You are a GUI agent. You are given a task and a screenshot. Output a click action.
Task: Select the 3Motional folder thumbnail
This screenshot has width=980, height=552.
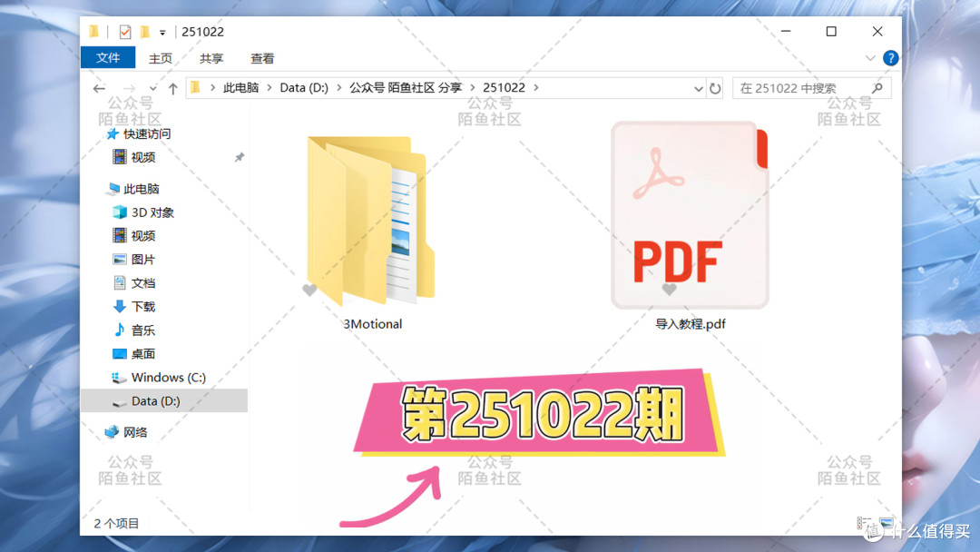tap(371, 220)
